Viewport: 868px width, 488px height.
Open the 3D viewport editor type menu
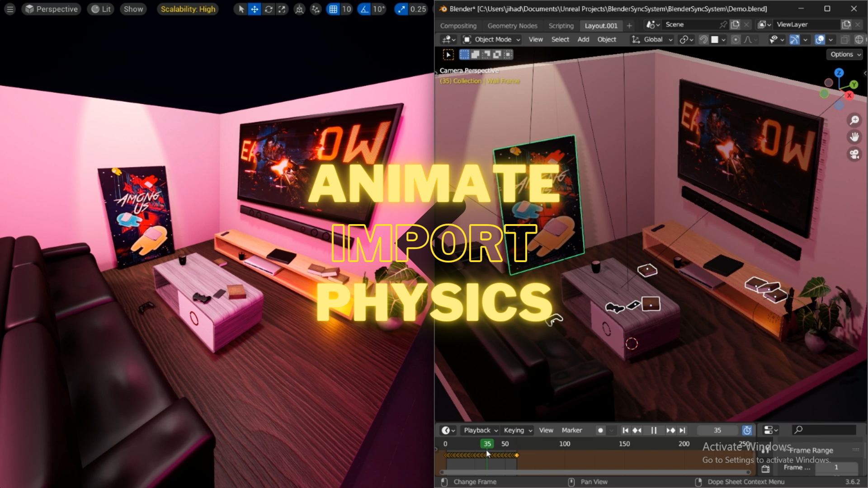coord(449,40)
